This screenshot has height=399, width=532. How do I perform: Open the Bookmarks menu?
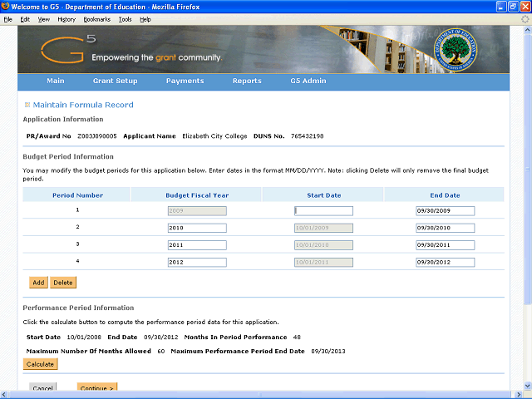[x=97, y=19]
